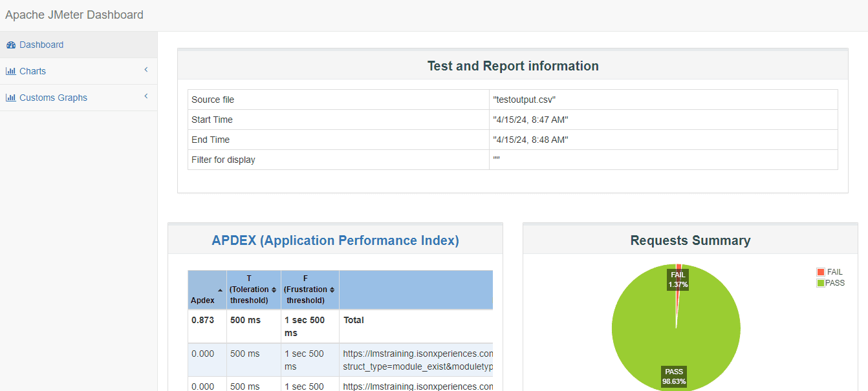Click the red FAIL legend color box
The image size is (868, 391).
tap(821, 272)
